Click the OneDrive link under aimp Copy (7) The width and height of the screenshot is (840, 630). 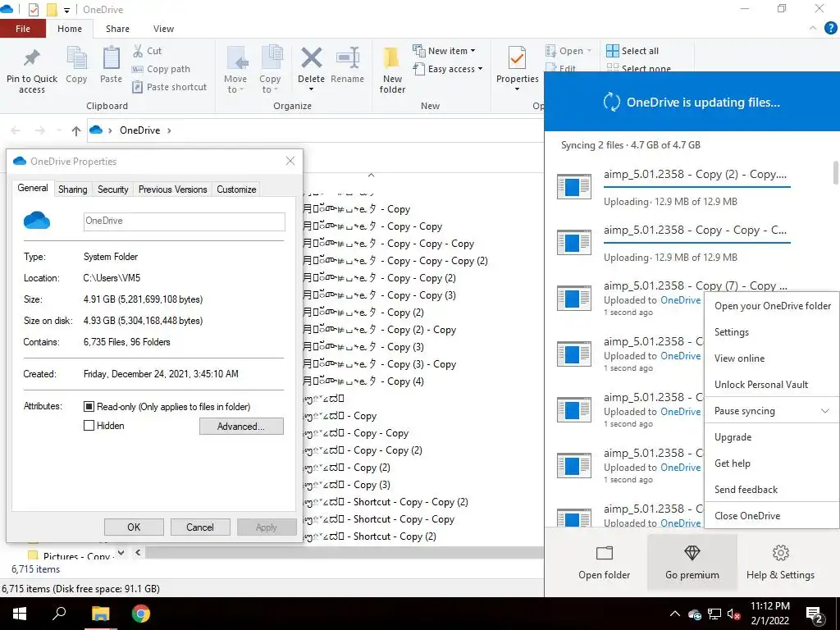[x=680, y=300]
